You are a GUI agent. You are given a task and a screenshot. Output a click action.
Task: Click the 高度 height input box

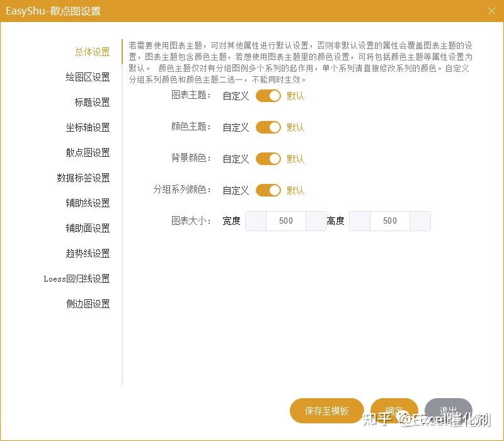(390, 221)
